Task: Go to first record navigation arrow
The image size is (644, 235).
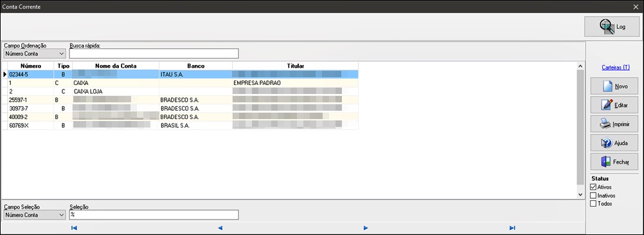Action: coord(74,227)
